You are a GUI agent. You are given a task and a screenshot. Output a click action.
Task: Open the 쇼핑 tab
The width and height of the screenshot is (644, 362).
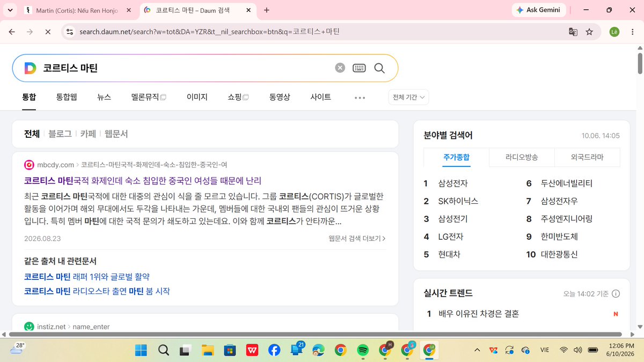(x=238, y=97)
